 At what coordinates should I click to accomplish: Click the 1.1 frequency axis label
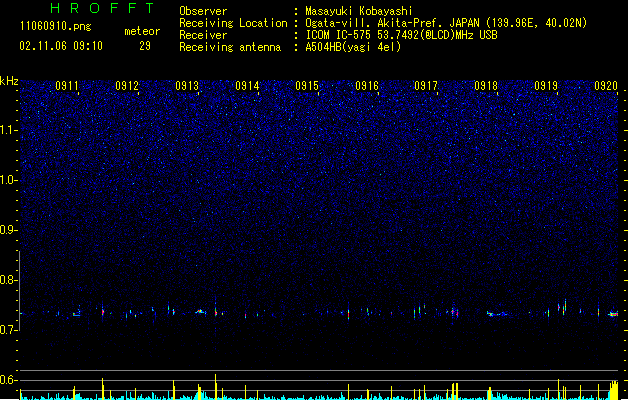click(x=9, y=130)
